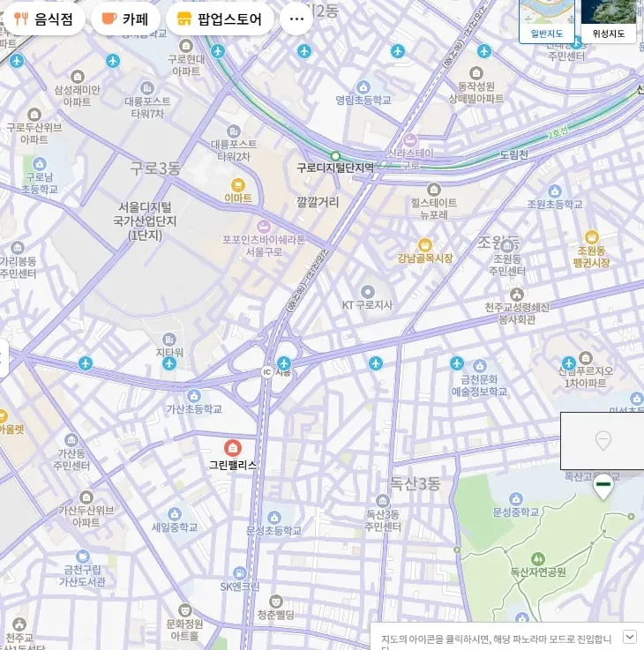Click the 영림초등학교 school icon

point(363,87)
